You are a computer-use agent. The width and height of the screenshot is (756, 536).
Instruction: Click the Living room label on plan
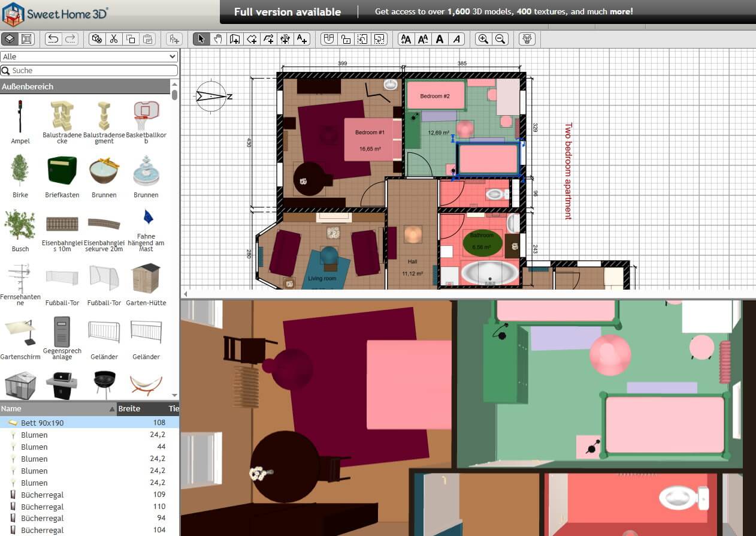pos(322,279)
